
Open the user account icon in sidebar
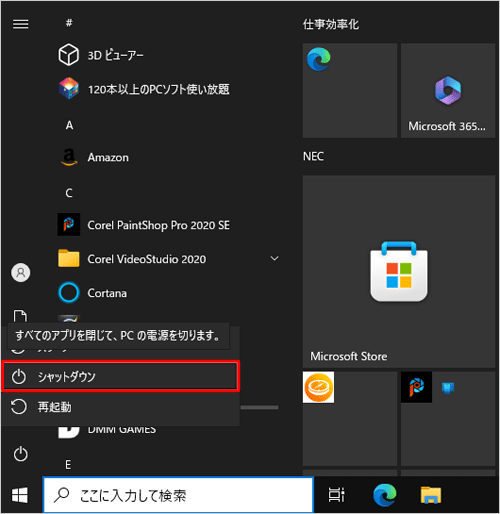[x=21, y=272]
